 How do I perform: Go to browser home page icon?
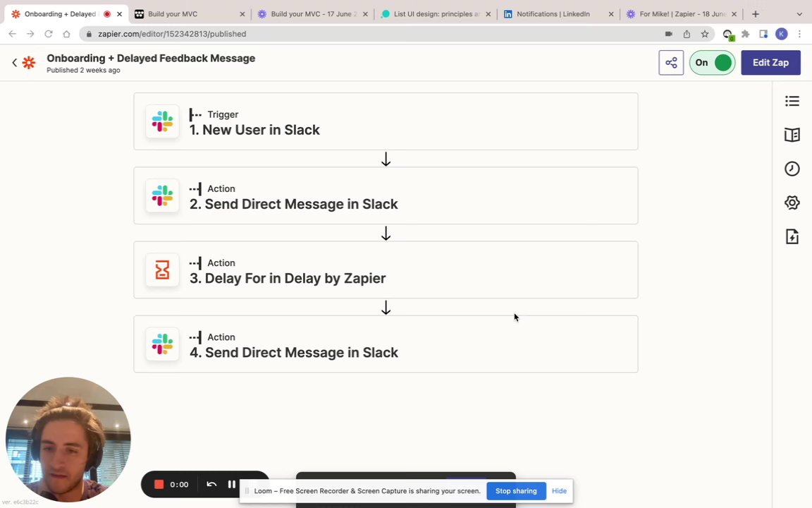pos(66,34)
